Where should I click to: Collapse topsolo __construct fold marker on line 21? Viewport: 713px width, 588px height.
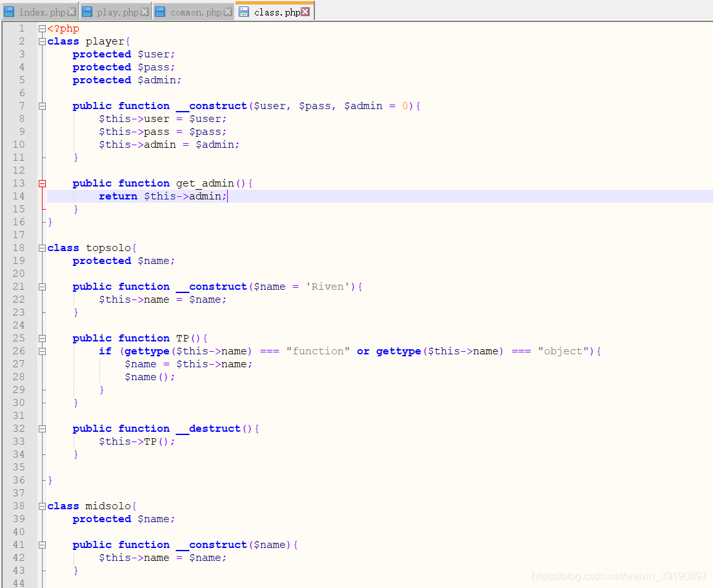[43, 287]
